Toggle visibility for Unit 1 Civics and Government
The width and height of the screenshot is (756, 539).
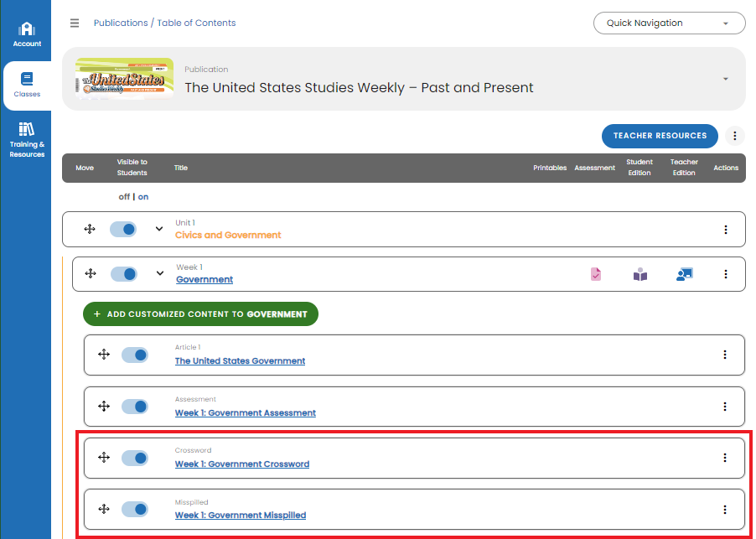pyautogui.click(x=123, y=230)
